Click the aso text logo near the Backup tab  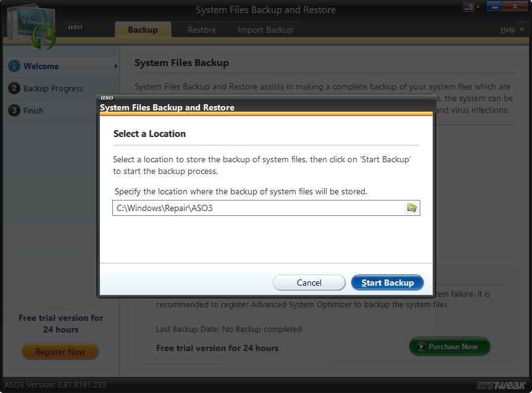(x=75, y=27)
